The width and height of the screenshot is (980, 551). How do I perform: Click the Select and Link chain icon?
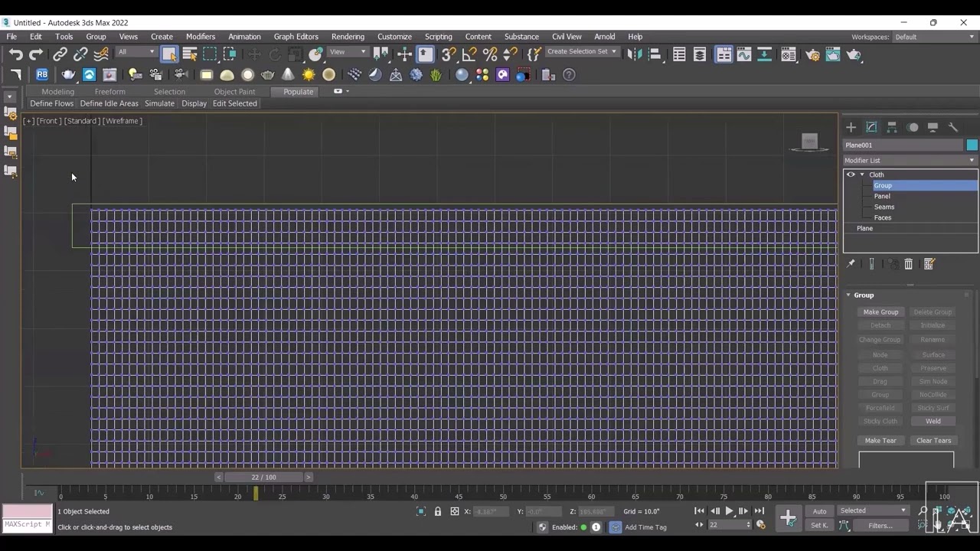tap(60, 54)
